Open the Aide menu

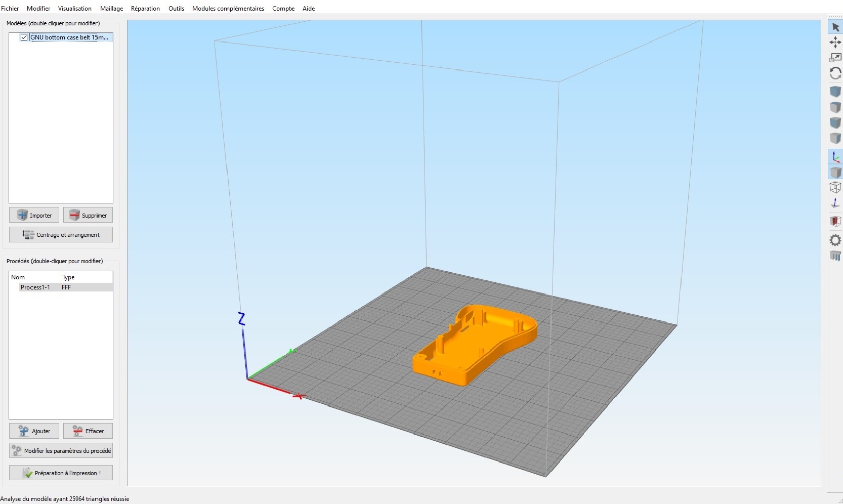[309, 9]
